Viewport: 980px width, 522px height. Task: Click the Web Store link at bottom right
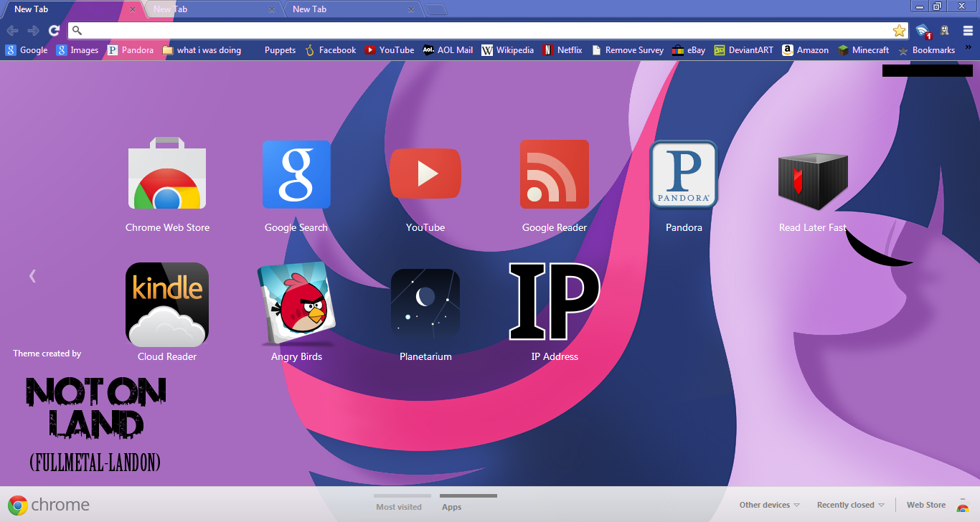point(925,505)
